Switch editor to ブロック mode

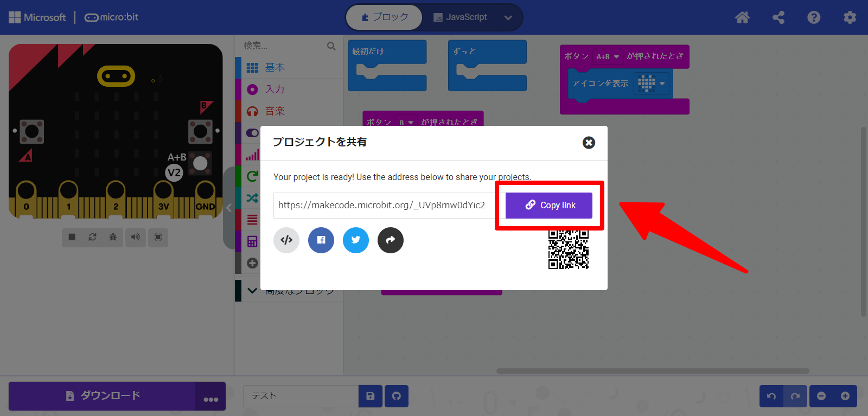click(x=385, y=17)
